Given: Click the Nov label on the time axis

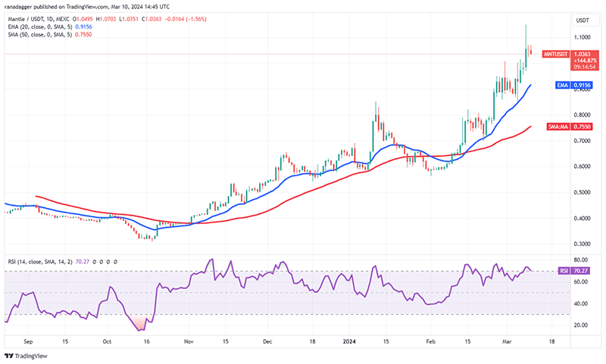Looking at the screenshot, I should click(x=189, y=341).
